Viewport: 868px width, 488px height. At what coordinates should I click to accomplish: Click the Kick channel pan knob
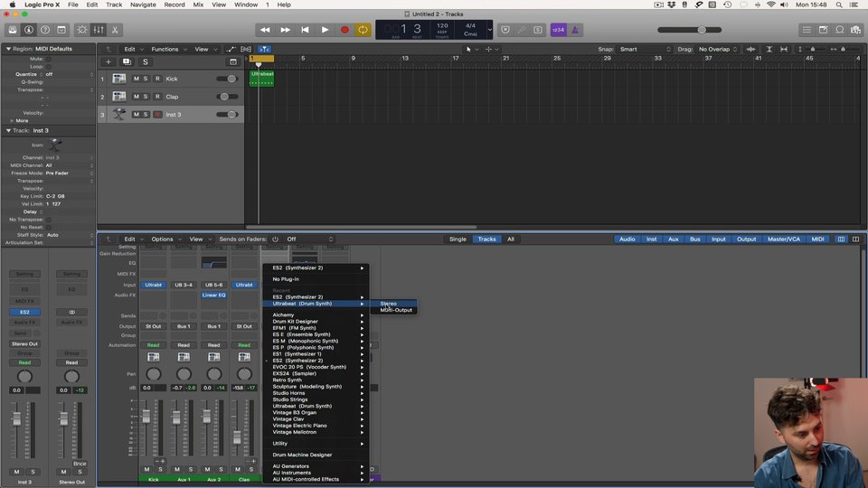[154, 374]
